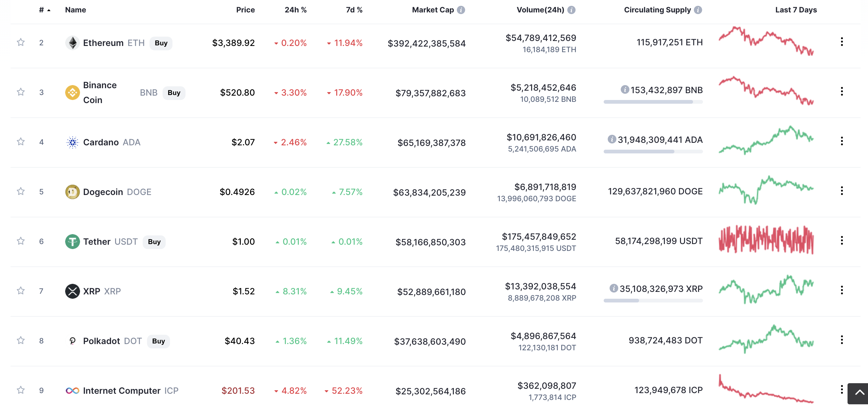This screenshot has width=868, height=413.
Task: Click Buy button next to Binance Coin
Action: [174, 93]
